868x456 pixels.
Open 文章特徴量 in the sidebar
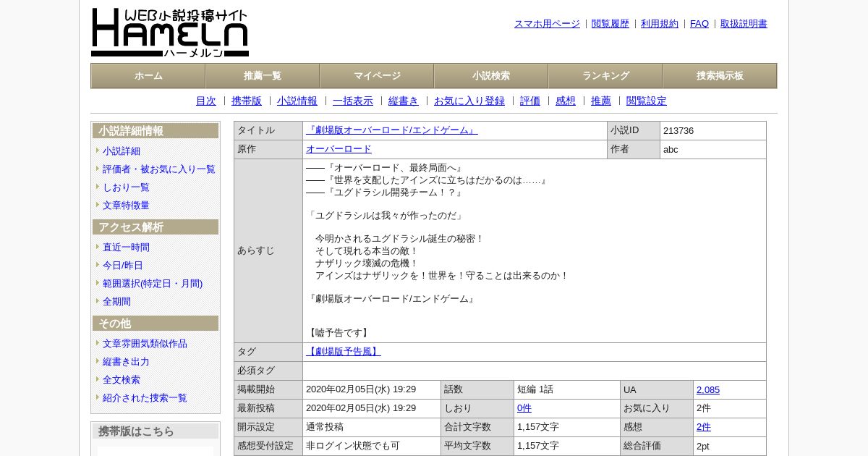click(126, 206)
